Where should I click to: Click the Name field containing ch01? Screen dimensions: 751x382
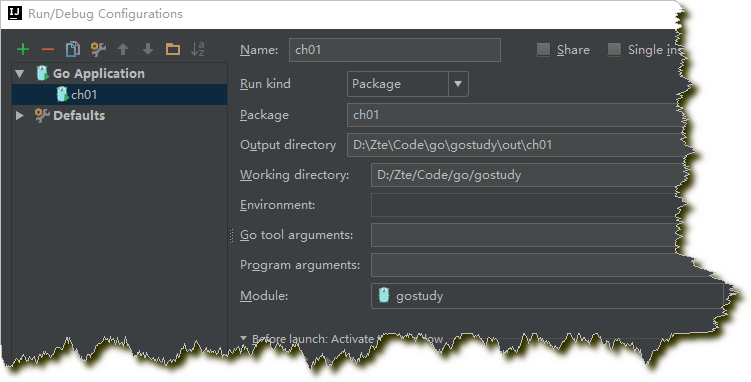pyautogui.click(x=395, y=50)
